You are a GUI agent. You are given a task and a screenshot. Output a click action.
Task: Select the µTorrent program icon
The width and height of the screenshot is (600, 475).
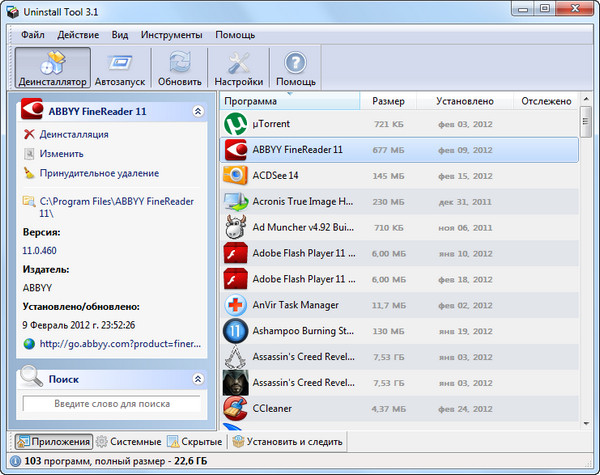click(x=236, y=124)
